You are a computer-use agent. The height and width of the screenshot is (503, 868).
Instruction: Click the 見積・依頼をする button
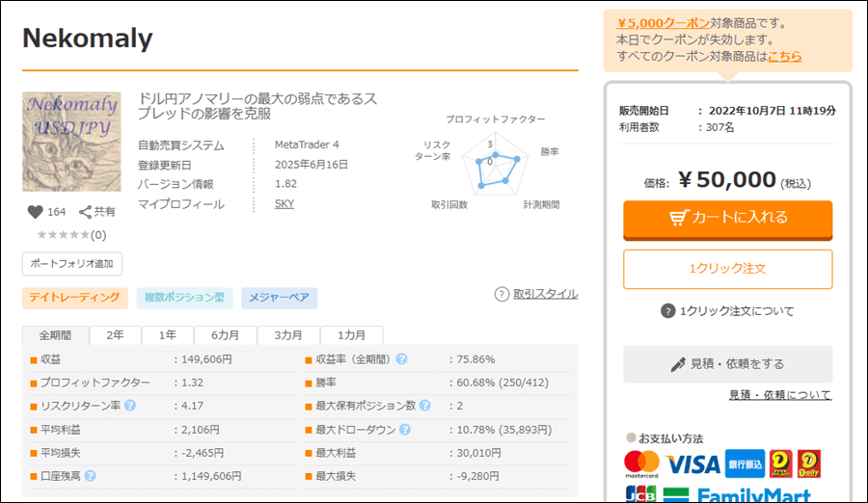pyautogui.click(x=727, y=364)
